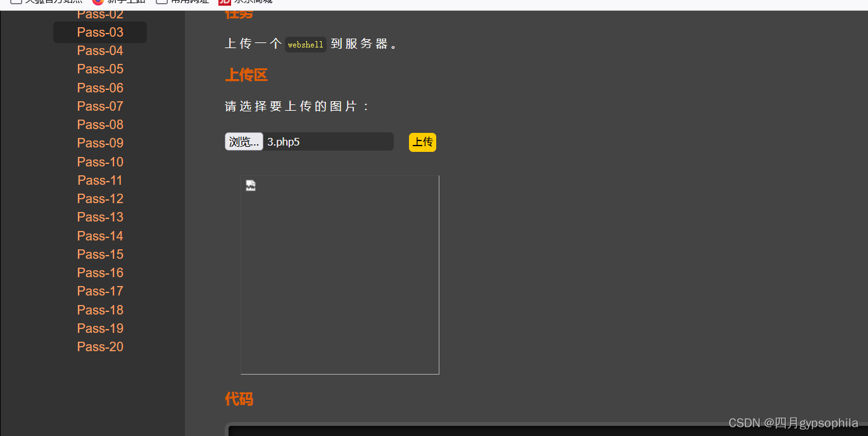Select Pass-12 level

click(x=100, y=199)
